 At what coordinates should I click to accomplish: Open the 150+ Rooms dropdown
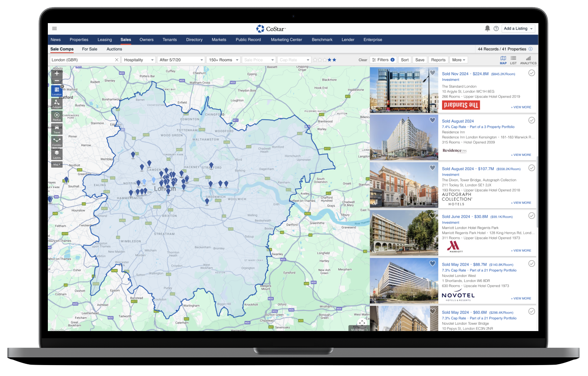(224, 60)
